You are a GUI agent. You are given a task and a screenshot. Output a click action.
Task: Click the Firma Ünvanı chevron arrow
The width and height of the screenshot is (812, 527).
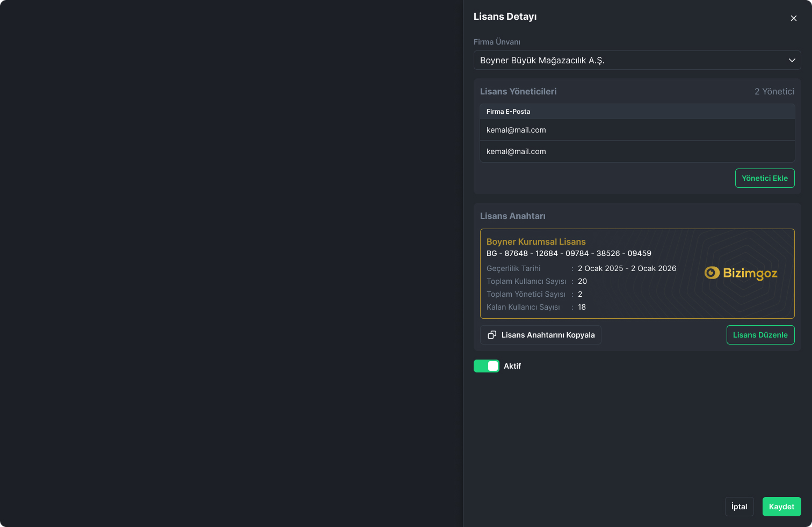(x=792, y=60)
